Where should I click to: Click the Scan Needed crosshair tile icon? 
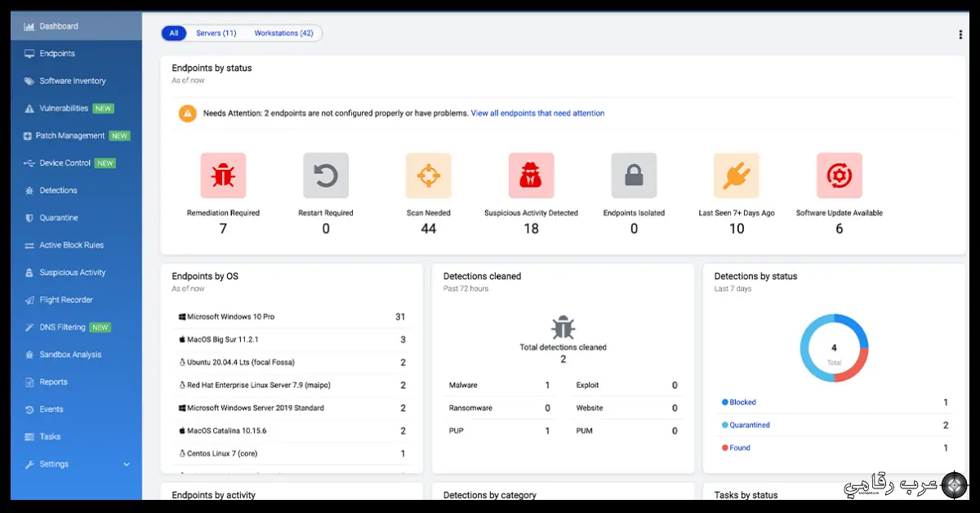[x=429, y=176]
